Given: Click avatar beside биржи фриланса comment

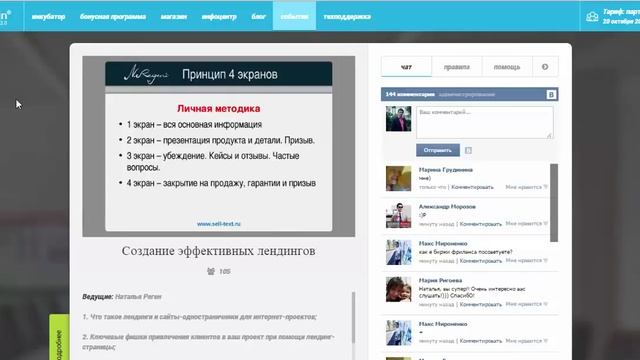Looking at the screenshot, I should (x=398, y=252).
